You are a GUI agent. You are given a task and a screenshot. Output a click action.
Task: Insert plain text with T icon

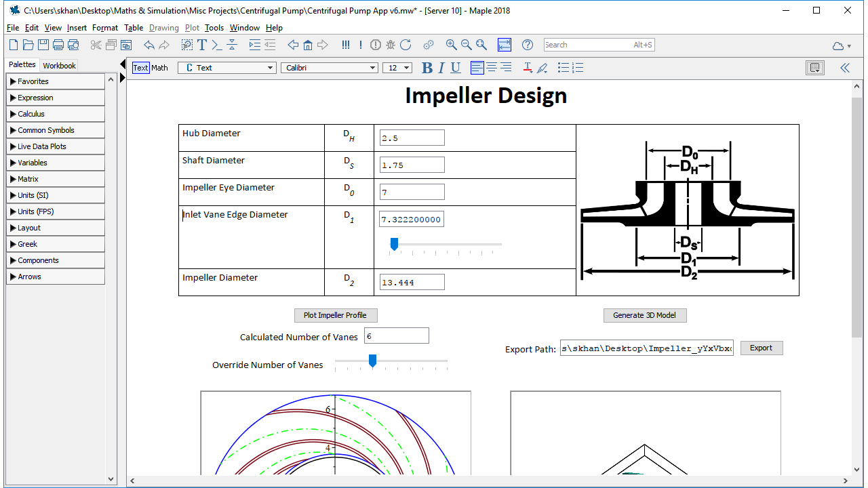tap(202, 45)
